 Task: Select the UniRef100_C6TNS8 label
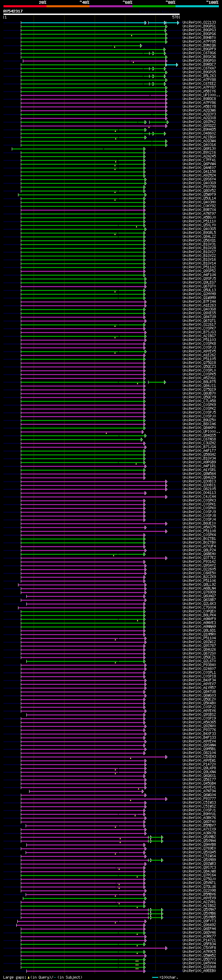point(199,439)
